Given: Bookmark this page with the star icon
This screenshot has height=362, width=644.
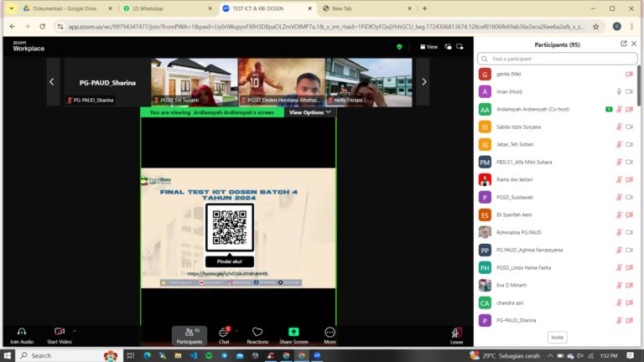Looking at the screenshot, I should click(595, 27).
